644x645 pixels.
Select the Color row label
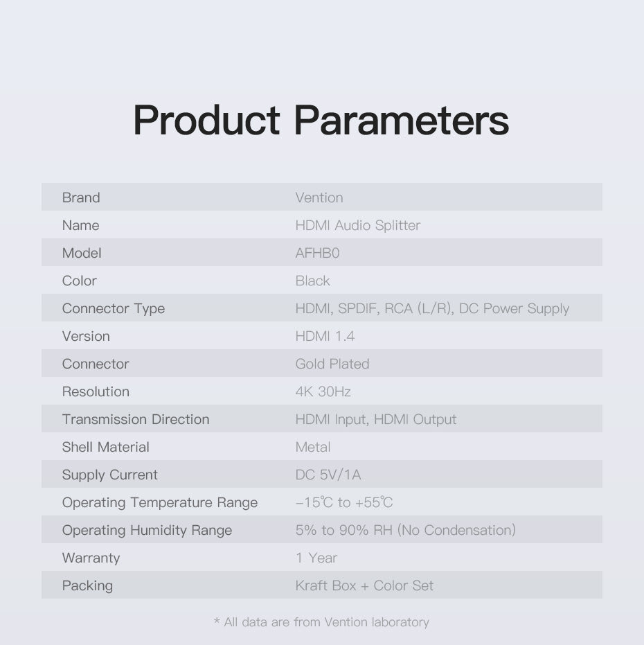[x=80, y=281]
